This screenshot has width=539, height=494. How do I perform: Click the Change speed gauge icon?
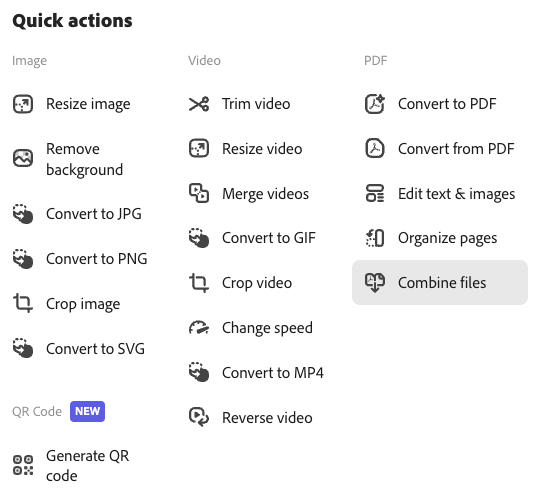click(x=199, y=328)
